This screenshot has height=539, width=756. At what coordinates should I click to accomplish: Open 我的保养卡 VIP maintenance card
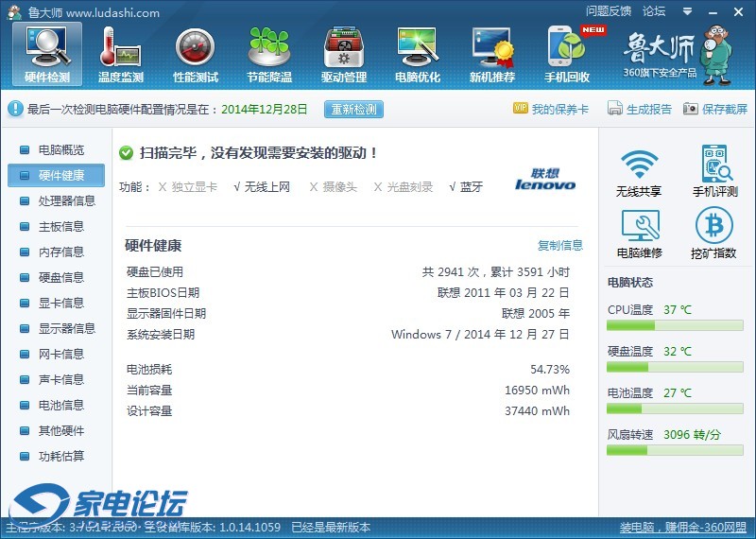551,109
